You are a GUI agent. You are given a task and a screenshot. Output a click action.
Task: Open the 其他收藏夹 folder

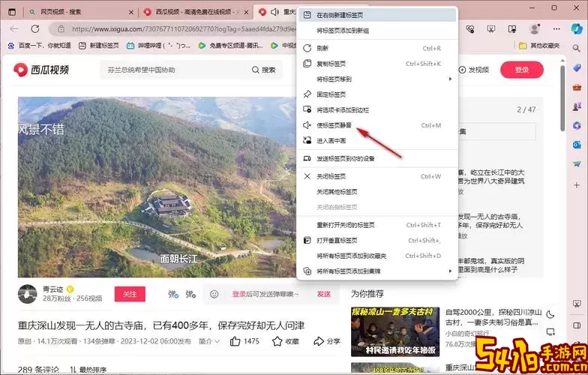pos(539,45)
